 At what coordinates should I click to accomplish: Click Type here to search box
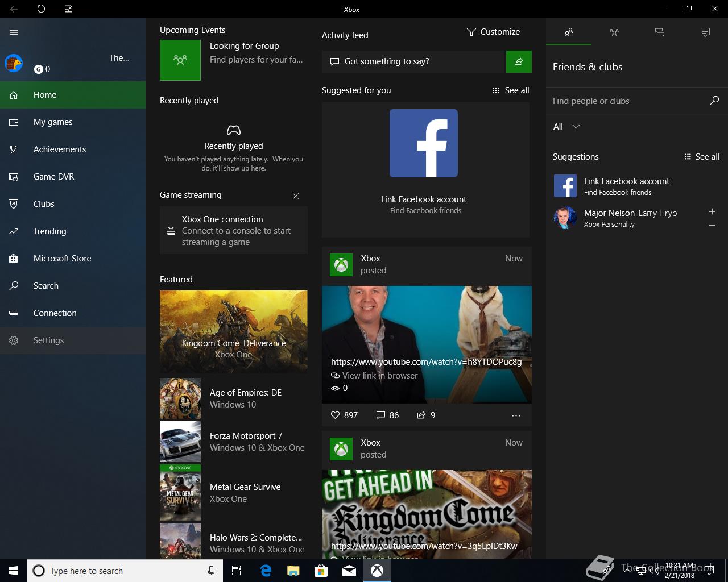[x=125, y=571]
